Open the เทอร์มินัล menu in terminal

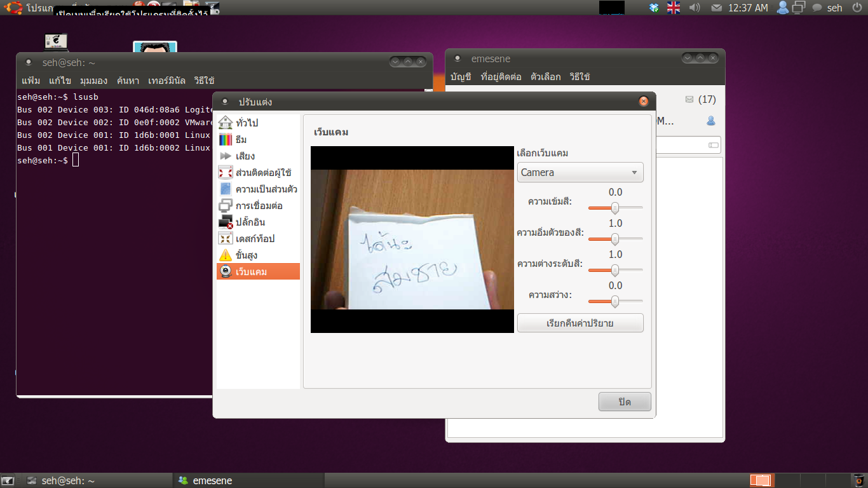(166, 81)
